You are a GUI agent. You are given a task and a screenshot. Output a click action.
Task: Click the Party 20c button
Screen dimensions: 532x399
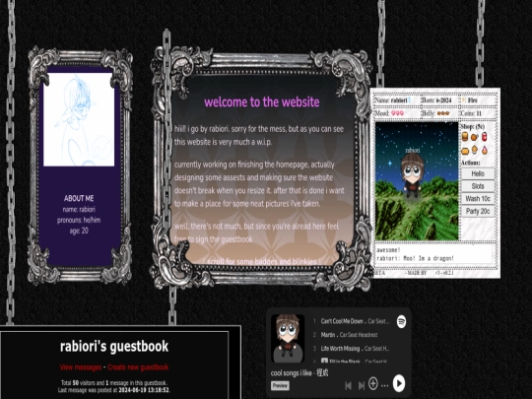click(478, 211)
